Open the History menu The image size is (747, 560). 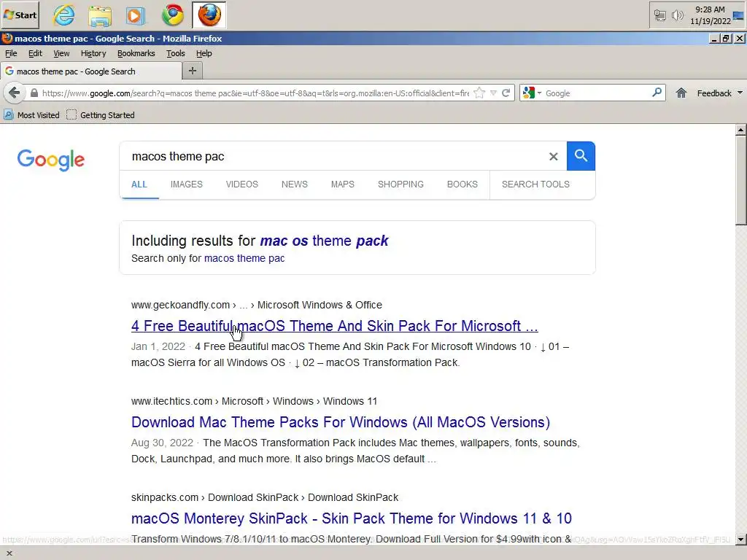[93, 53]
